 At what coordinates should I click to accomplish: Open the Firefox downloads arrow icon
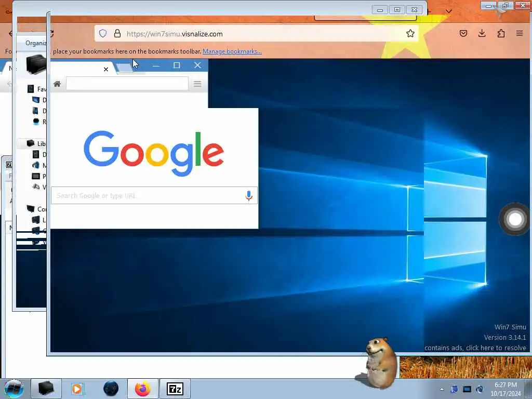coord(482,33)
